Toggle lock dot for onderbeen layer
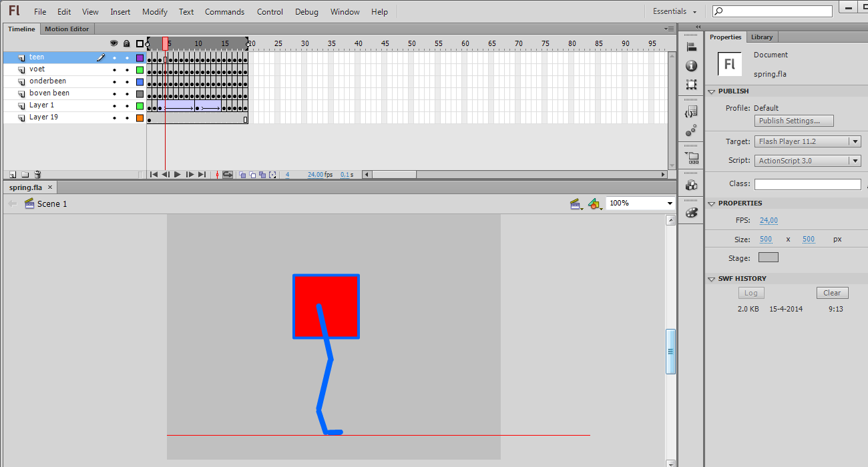868x467 pixels. click(126, 81)
